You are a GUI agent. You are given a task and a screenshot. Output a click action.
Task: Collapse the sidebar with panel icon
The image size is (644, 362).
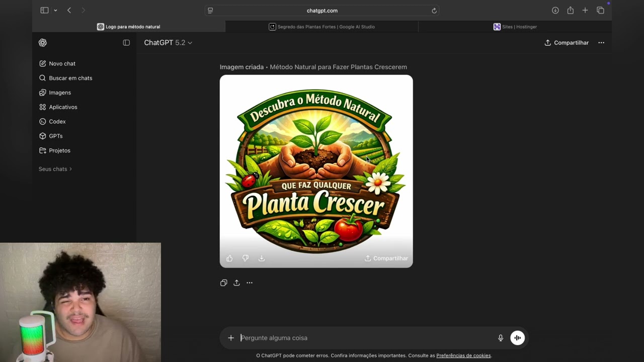(126, 43)
